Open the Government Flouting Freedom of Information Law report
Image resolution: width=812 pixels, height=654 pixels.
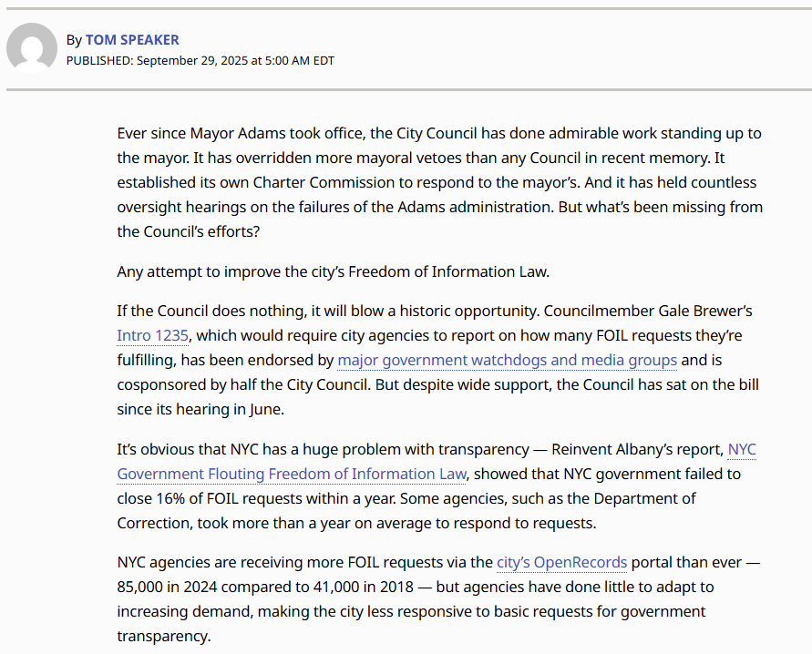pyautogui.click(x=292, y=474)
